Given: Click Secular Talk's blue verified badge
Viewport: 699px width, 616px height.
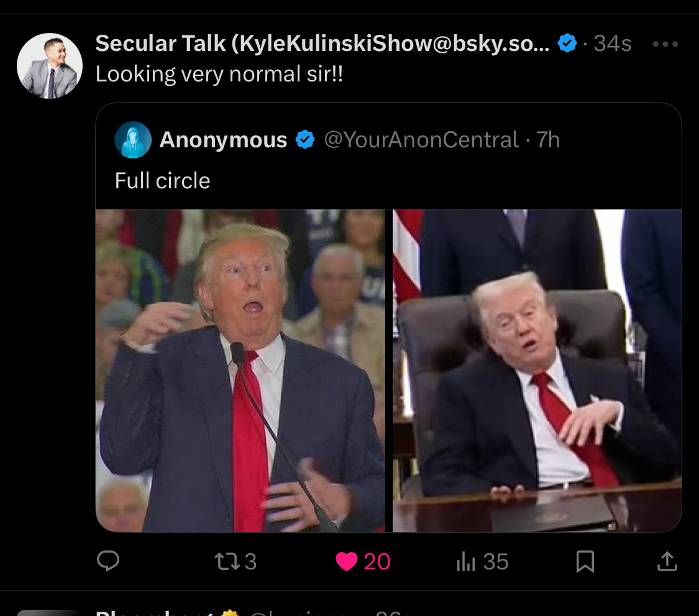Looking at the screenshot, I should click(567, 44).
